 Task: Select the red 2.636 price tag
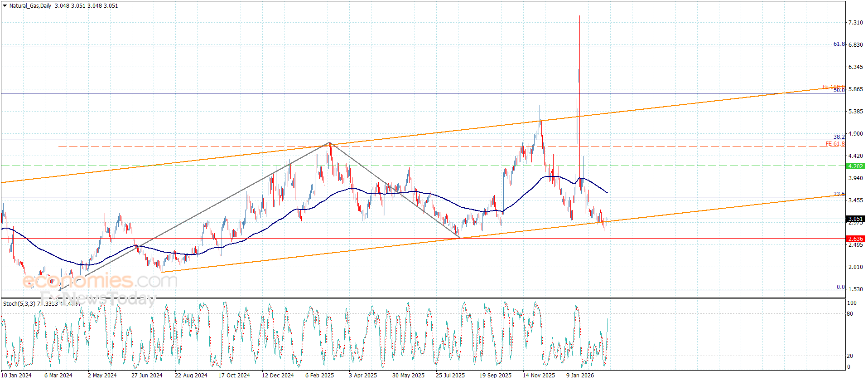pos(855,239)
